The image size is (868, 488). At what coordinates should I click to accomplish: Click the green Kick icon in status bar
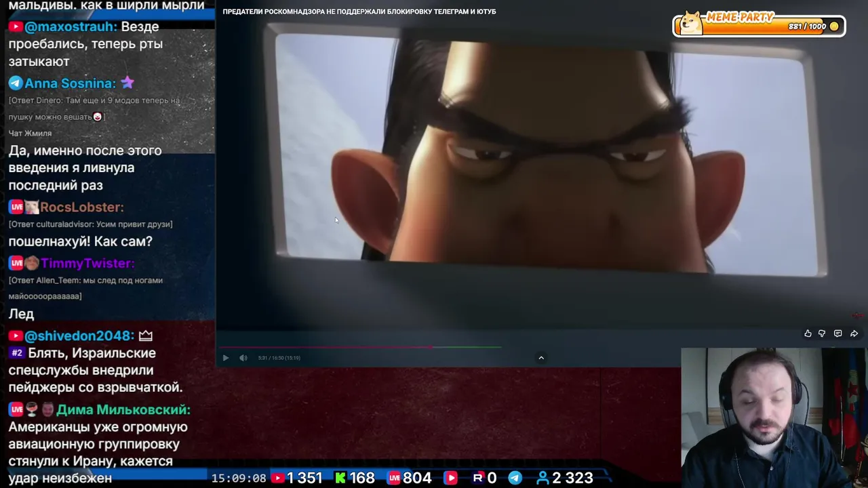point(340,478)
